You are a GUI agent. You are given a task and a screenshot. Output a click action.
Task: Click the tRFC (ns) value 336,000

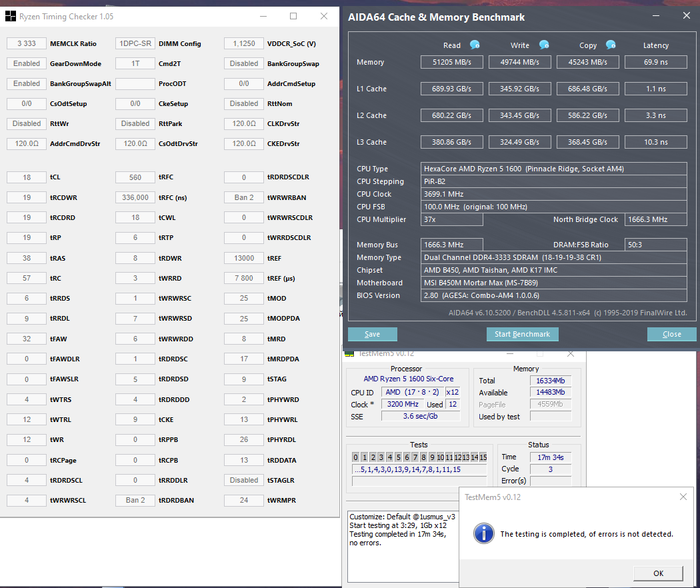click(x=135, y=197)
